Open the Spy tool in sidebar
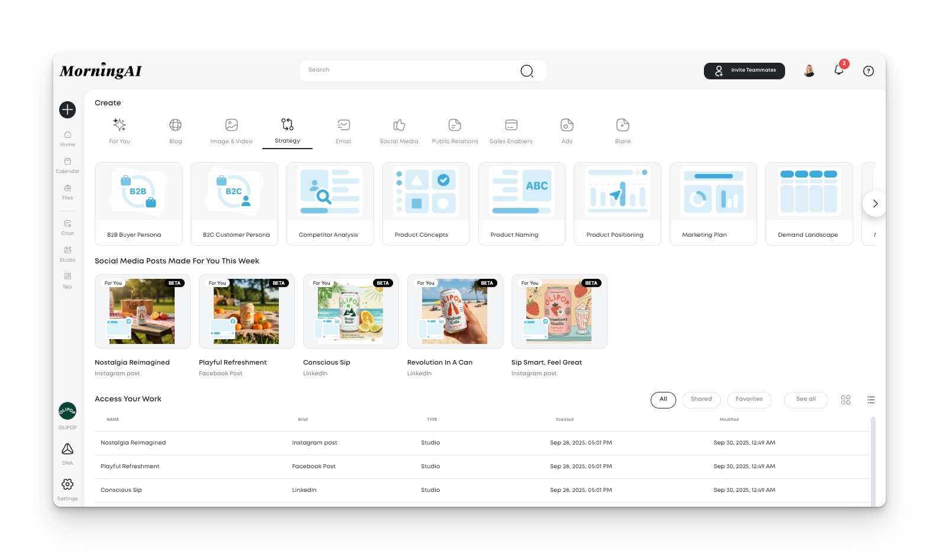 (x=67, y=280)
